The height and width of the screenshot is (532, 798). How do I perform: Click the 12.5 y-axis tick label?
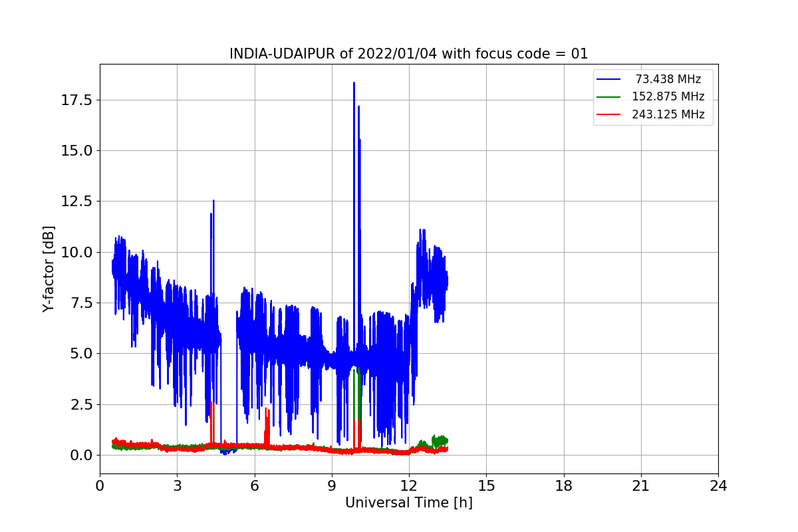[x=76, y=201]
